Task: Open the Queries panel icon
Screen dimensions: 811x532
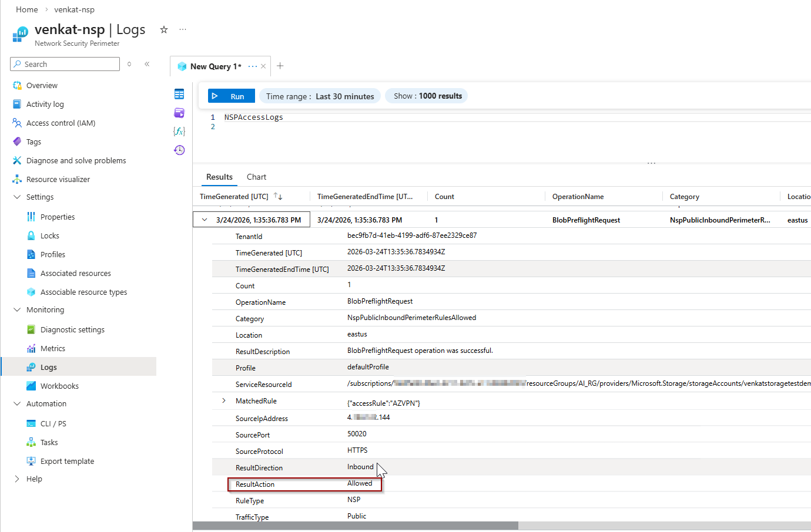Action: (179, 113)
